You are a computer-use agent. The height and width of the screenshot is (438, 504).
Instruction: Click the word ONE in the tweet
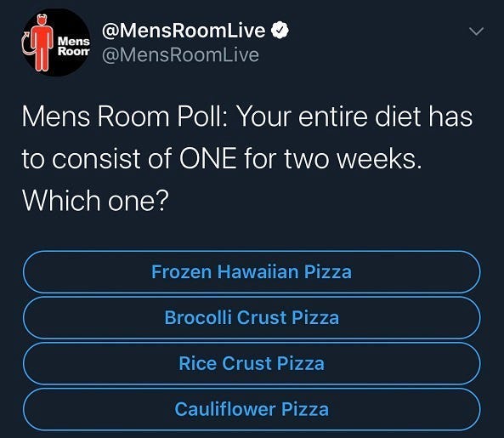click(x=208, y=158)
